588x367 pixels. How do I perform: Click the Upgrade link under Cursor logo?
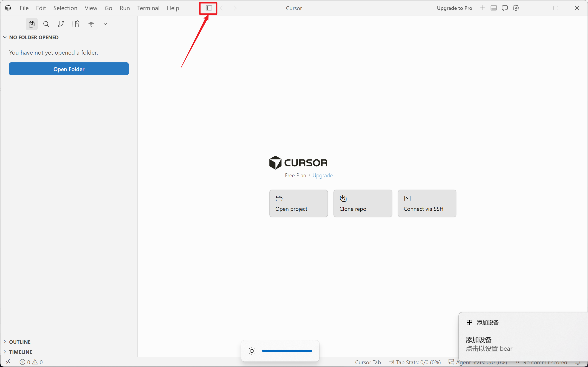tap(322, 175)
